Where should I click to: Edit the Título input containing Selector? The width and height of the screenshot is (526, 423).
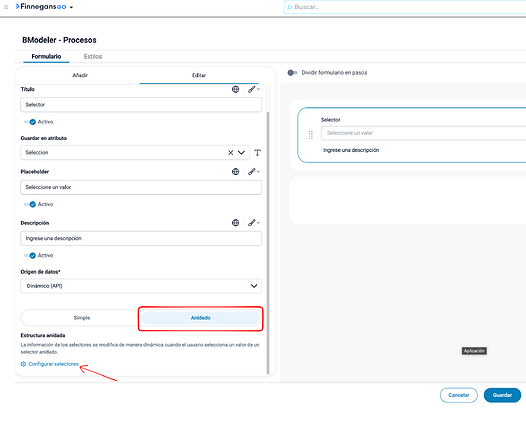(x=141, y=105)
